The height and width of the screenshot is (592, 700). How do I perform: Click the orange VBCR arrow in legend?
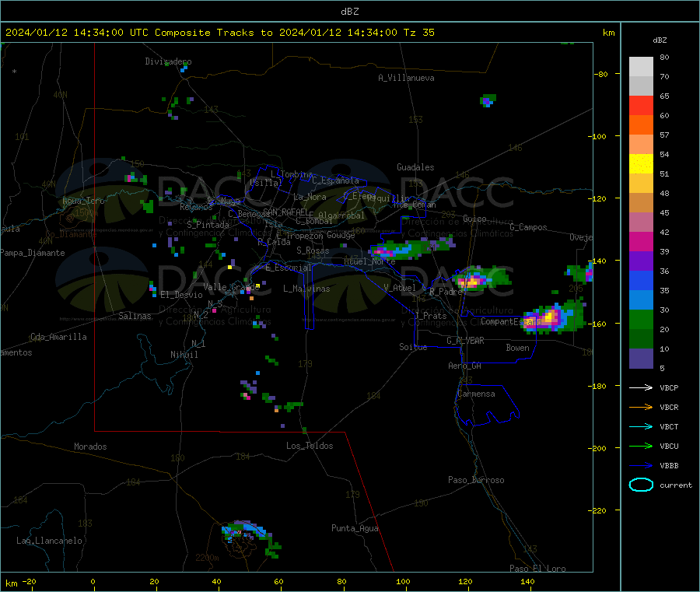(x=641, y=407)
